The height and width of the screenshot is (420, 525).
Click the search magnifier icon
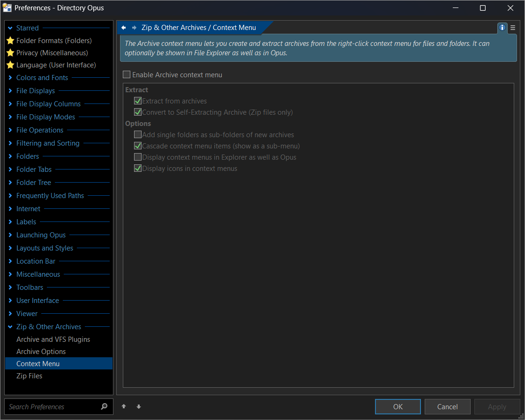tap(104, 406)
